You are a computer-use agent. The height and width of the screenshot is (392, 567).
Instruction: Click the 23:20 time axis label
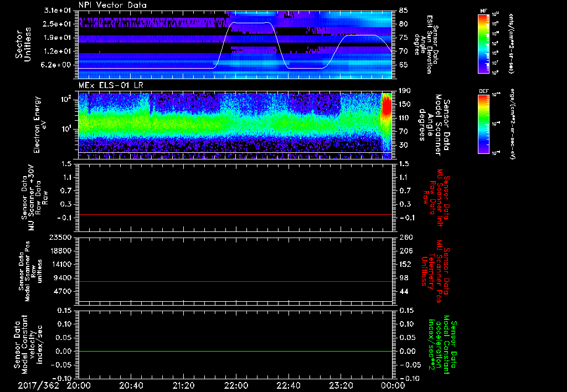(x=341, y=385)
